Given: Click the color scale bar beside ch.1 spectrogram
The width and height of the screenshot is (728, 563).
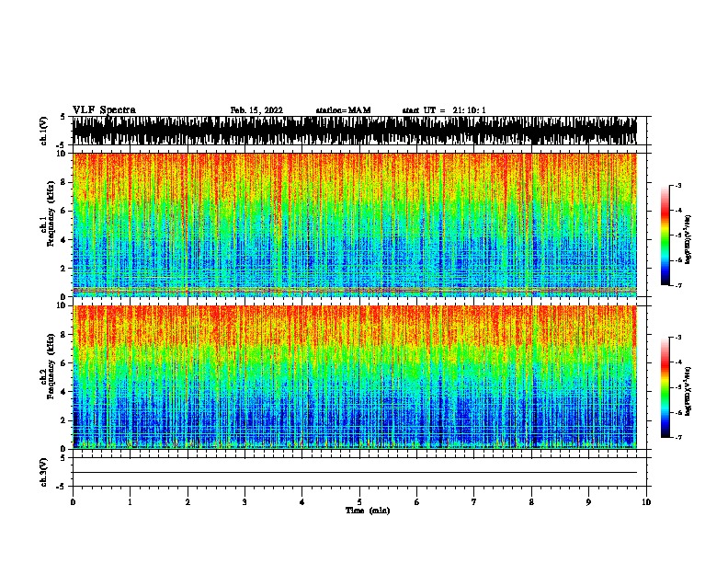Looking at the screenshot, I should click(x=665, y=236).
